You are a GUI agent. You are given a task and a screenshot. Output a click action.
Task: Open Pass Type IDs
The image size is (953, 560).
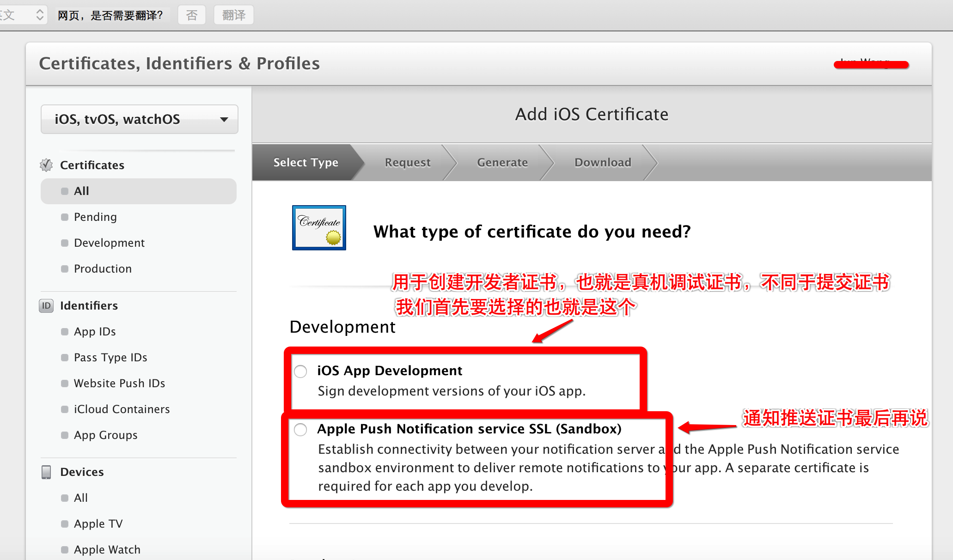point(110,358)
